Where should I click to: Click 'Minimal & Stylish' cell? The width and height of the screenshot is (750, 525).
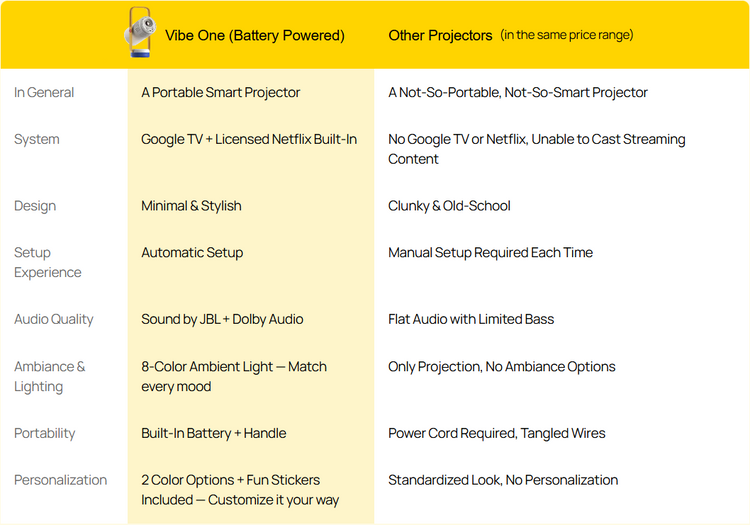coord(191,206)
